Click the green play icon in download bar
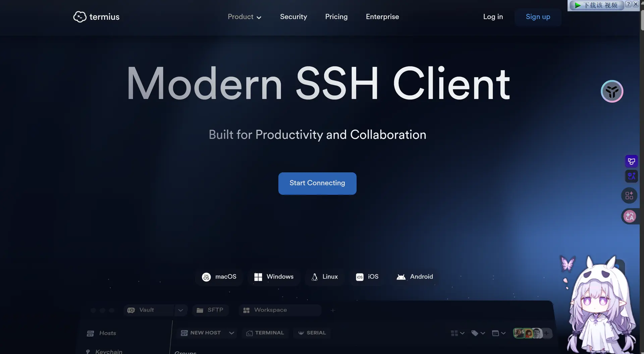Screen dimensions: 644x354 [x=578, y=5]
